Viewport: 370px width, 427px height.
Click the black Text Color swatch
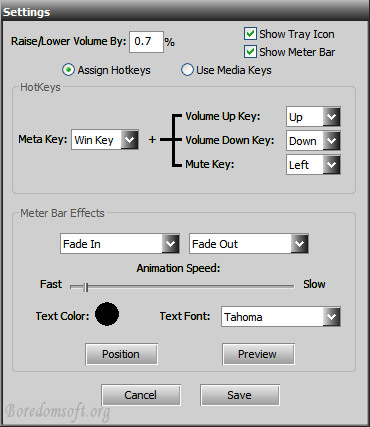(x=107, y=314)
